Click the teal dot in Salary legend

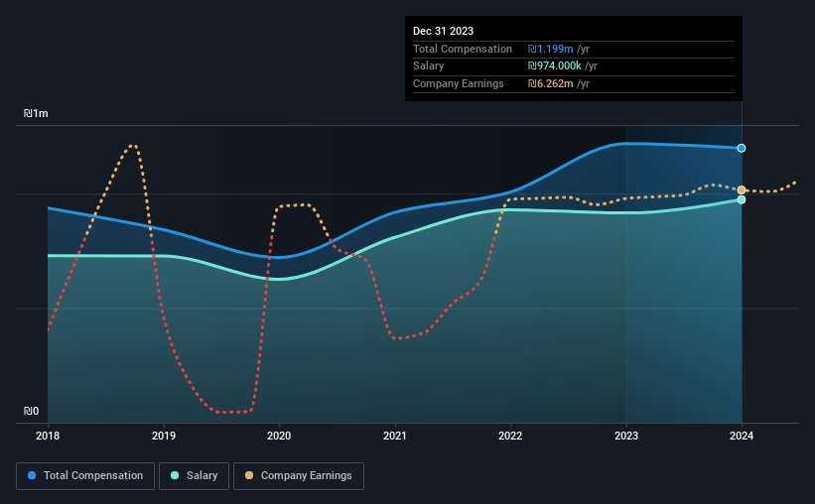click(175, 475)
